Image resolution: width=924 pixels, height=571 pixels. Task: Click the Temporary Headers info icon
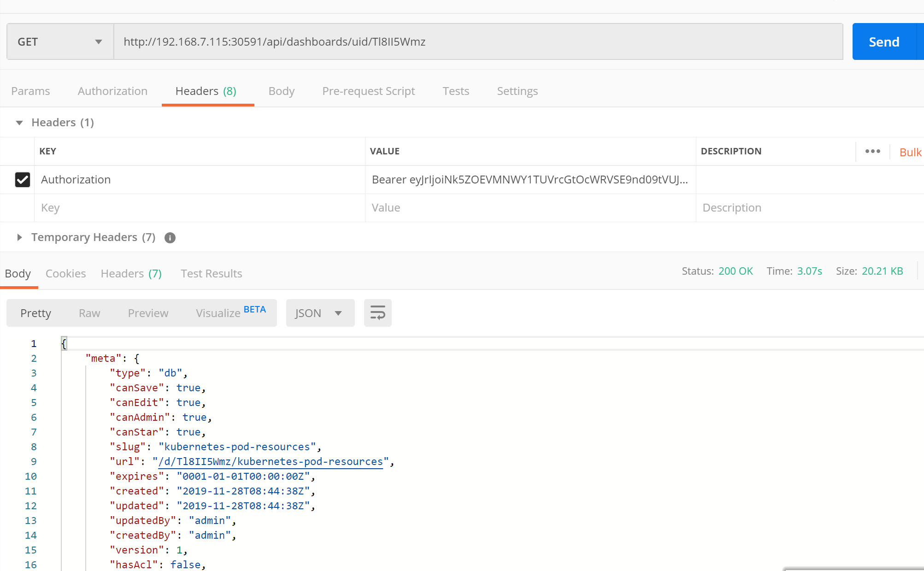(170, 238)
